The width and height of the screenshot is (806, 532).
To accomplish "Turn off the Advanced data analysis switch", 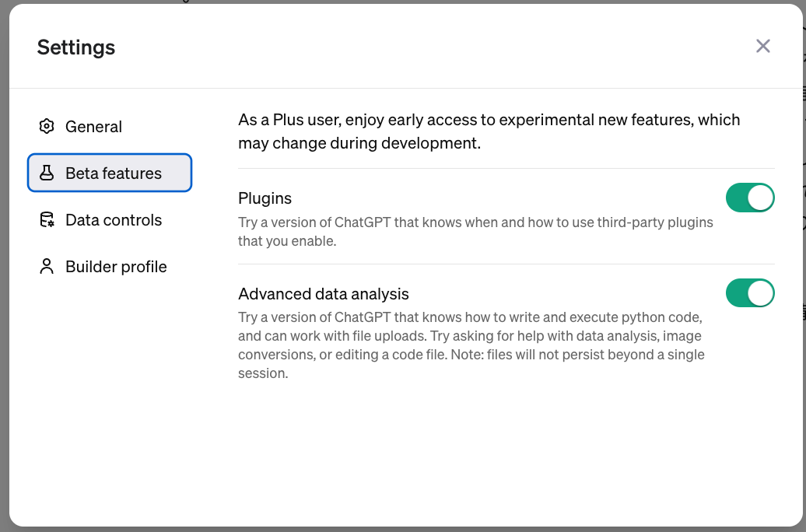I will 750,293.
